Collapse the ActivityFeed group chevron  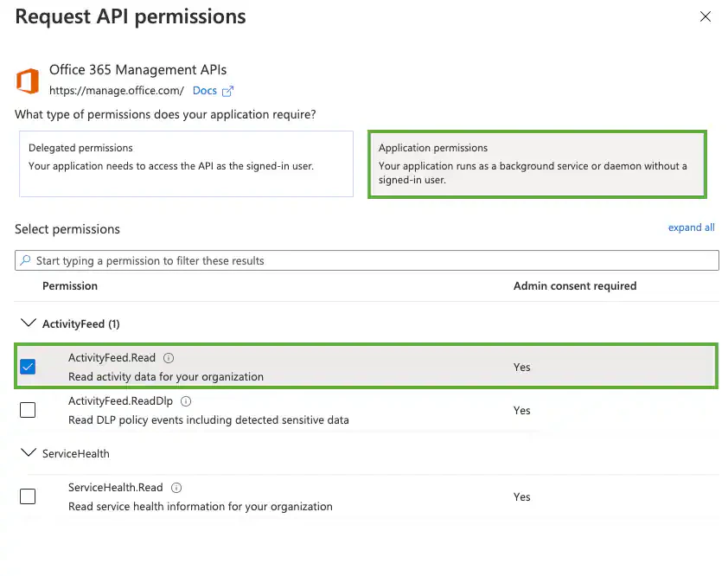point(29,323)
